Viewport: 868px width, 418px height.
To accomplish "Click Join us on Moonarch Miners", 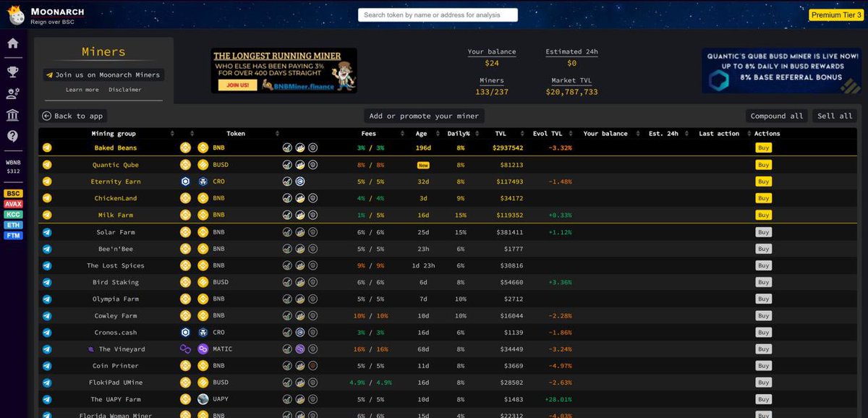I will coord(103,74).
